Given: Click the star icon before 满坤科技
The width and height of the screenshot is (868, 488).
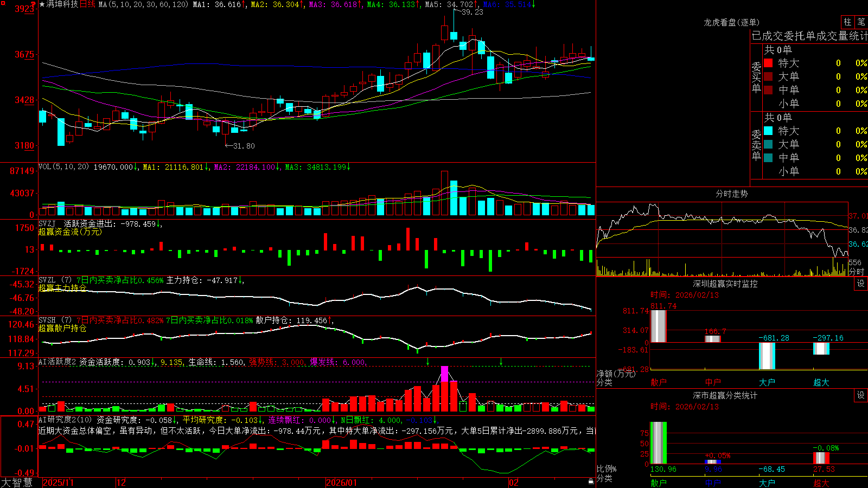Looking at the screenshot, I should [x=42, y=4].
